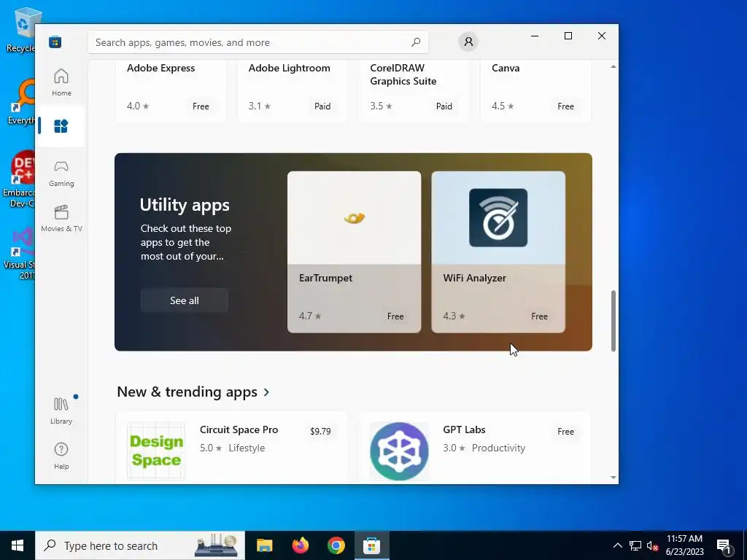The height and width of the screenshot is (560, 747).
Task: Click the taskbar search box
Action: (140, 545)
